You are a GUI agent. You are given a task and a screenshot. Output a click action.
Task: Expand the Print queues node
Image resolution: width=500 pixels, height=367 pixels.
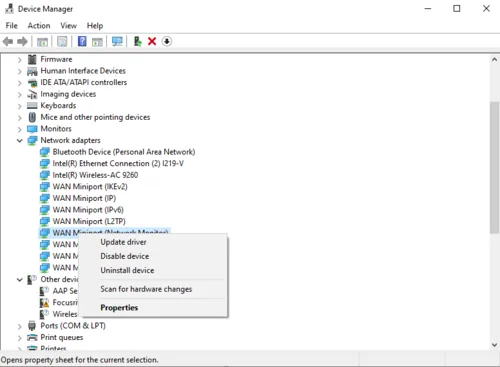[x=20, y=338]
